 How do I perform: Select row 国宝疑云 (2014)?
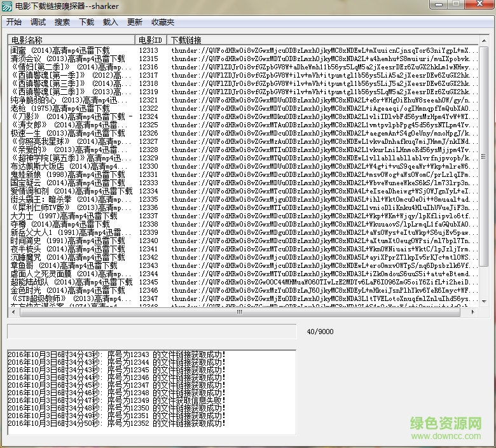244,183
